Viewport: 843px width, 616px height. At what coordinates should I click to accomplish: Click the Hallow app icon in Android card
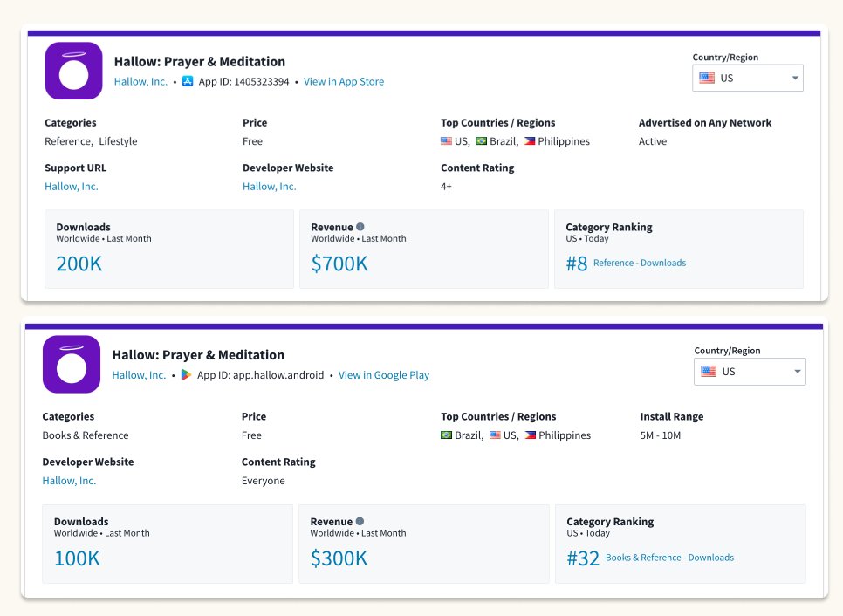coord(72,364)
